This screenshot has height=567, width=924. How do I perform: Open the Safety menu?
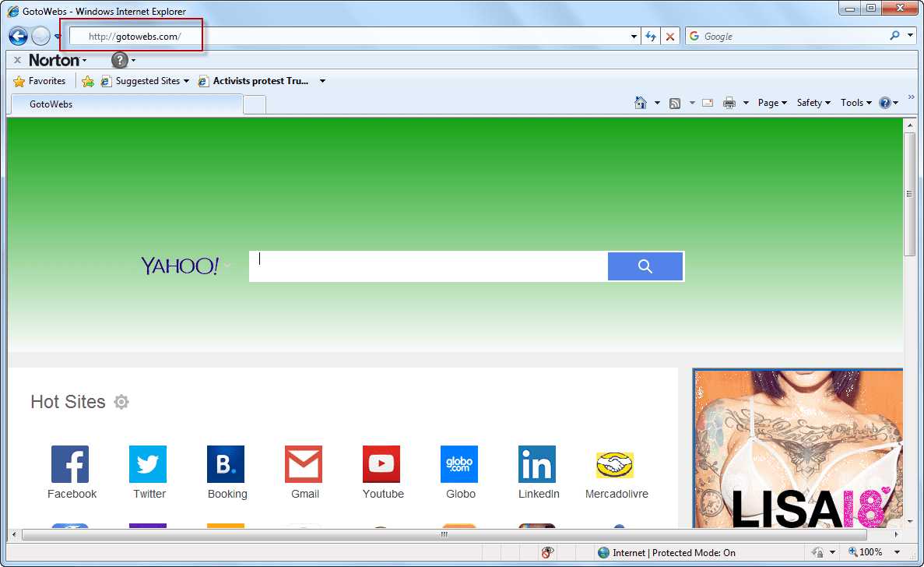[x=813, y=103]
